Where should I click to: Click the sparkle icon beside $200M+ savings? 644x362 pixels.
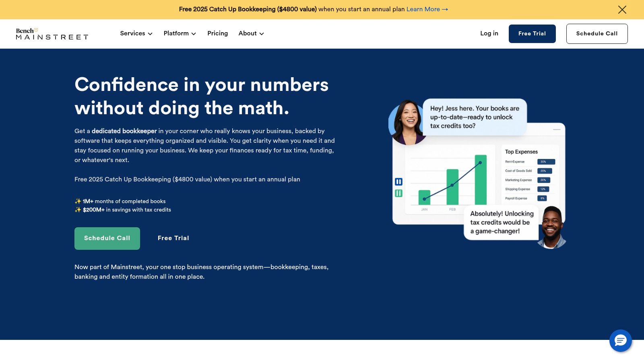tap(78, 210)
